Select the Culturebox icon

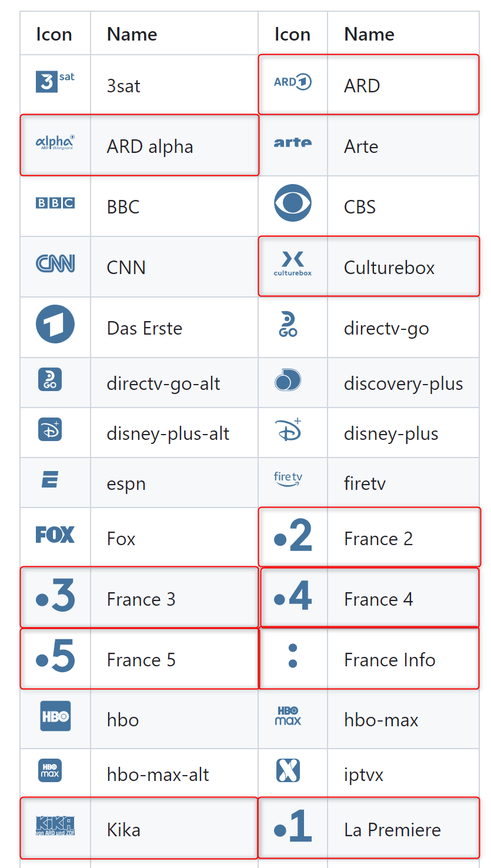point(292,263)
